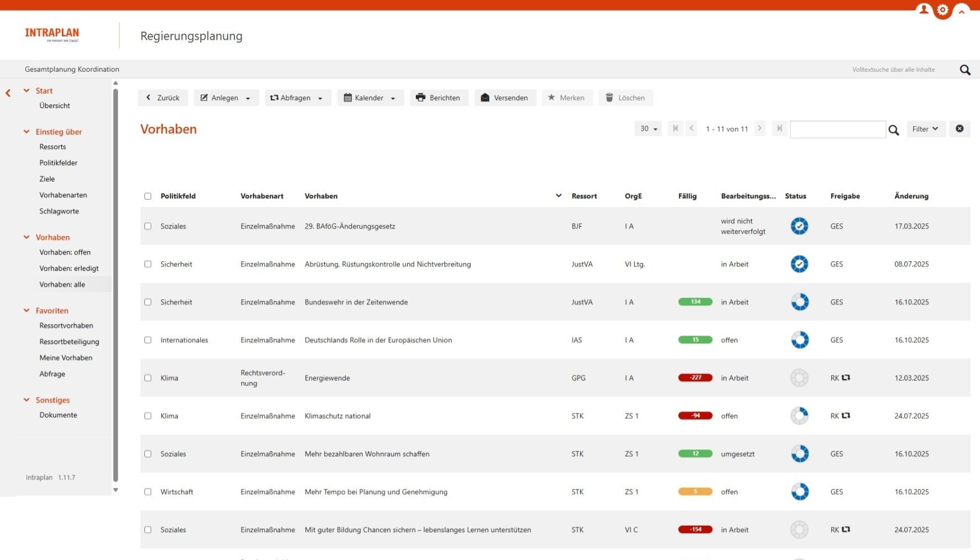Viewport: 980px width, 560px height.
Task: Collapse the sidebar with the left arrow
Action: pos(8,93)
